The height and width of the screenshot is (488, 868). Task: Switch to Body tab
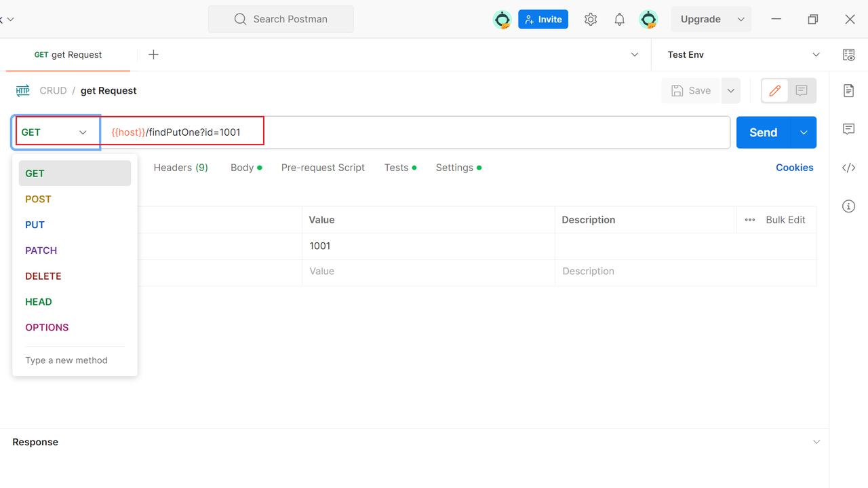[245, 168]
